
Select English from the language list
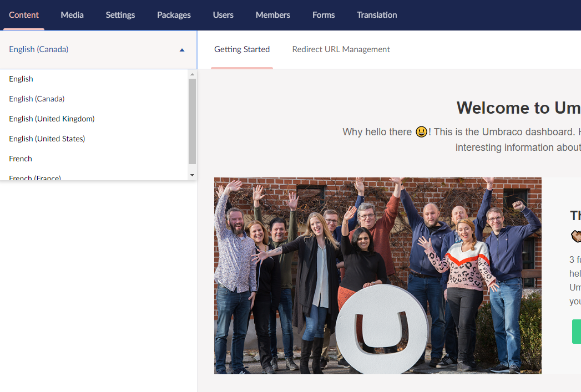pyautogui.click(x=94, y=79)
